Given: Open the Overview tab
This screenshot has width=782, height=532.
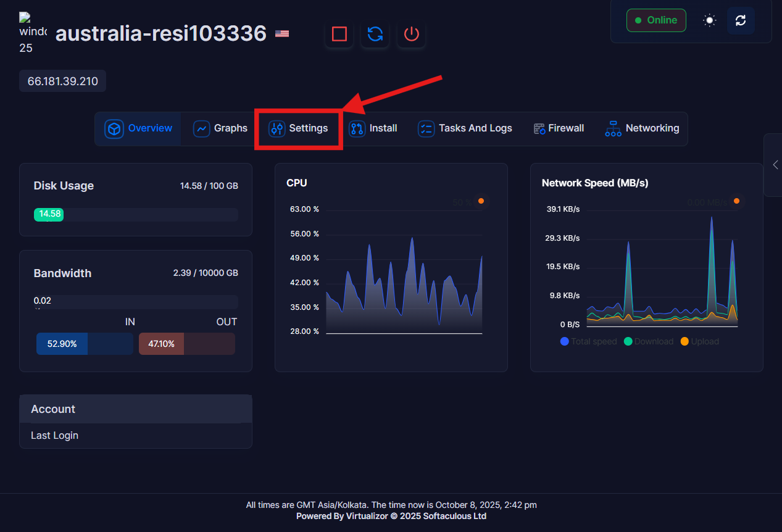Looking at the screenshot, I should (x=139, y=128).
